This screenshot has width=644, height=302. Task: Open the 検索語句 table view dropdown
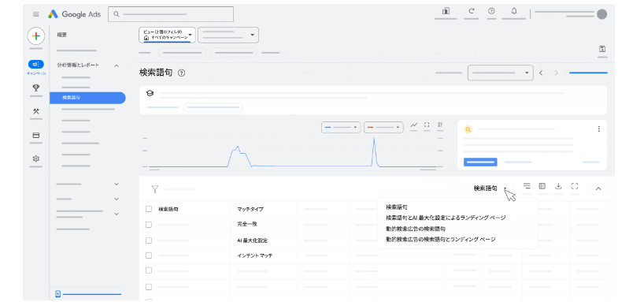(490, 188)
